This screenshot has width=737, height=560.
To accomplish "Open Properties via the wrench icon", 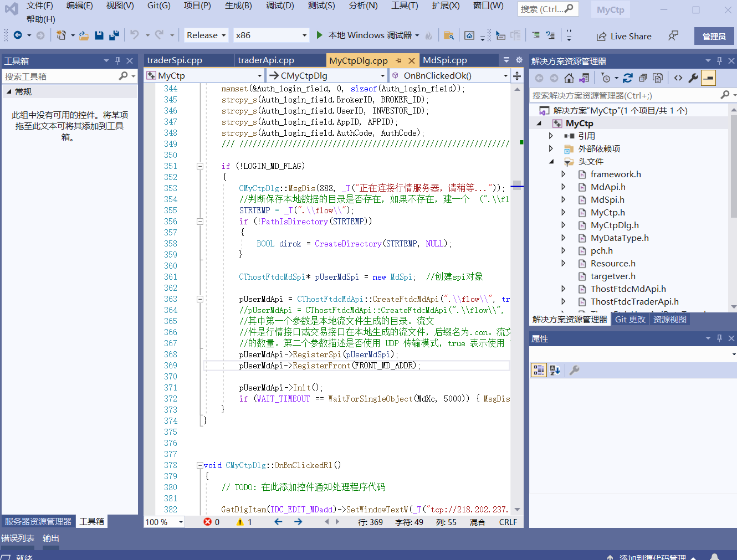I will (693, 78).
